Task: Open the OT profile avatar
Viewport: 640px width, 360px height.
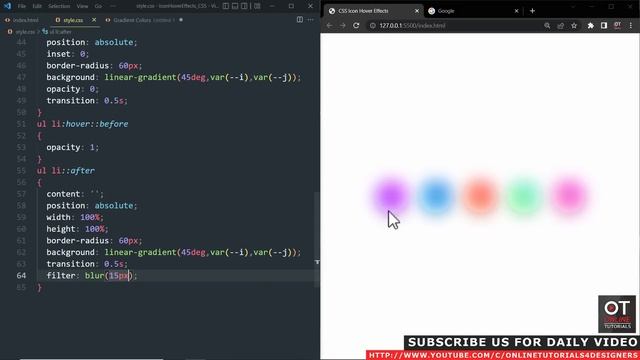Action: pos(617,25)
